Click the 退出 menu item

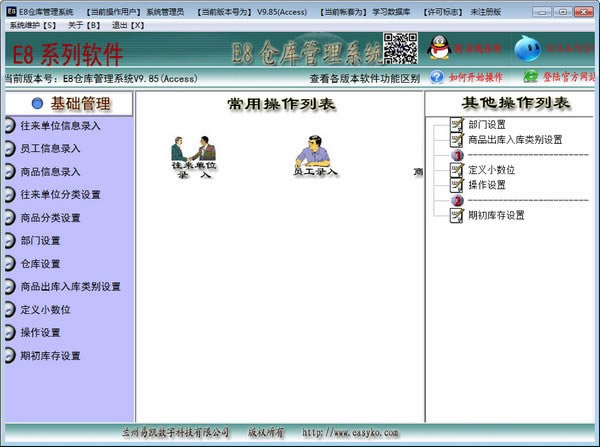[x=139, y=23]
